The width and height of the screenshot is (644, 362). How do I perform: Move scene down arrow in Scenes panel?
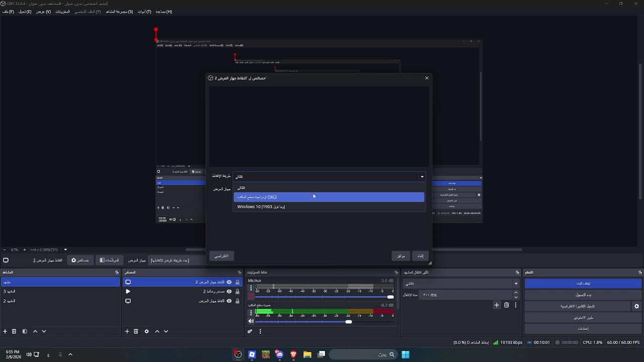pos(44,331)
